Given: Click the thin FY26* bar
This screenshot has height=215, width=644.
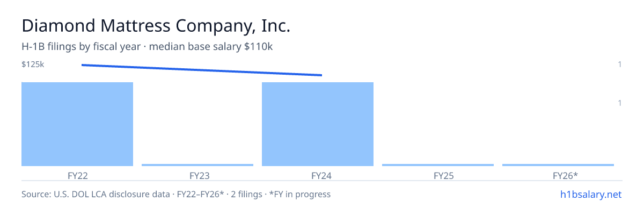Looking at the screenshot, I should [558, 165].
